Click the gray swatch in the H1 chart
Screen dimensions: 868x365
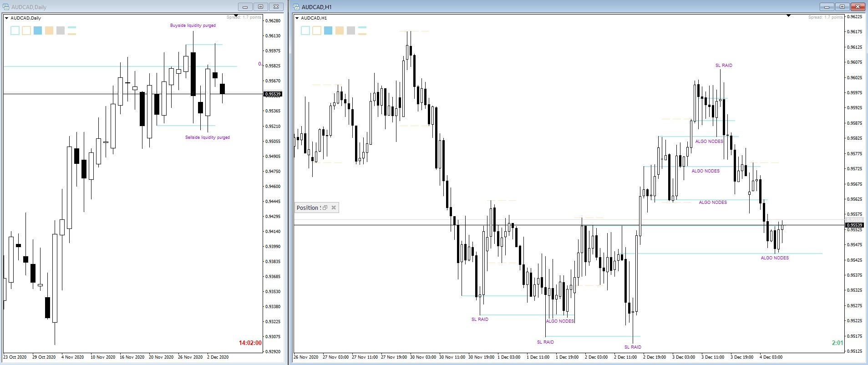point(351,30)
